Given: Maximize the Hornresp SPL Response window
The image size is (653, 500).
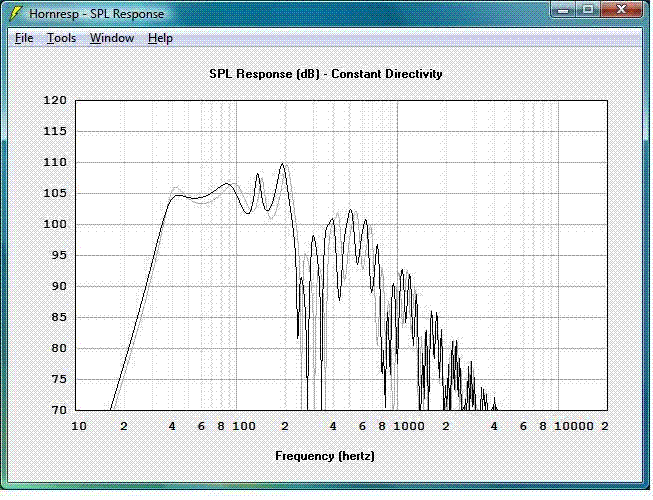Looking at the screenshot, I should click(x=588, y=10).
